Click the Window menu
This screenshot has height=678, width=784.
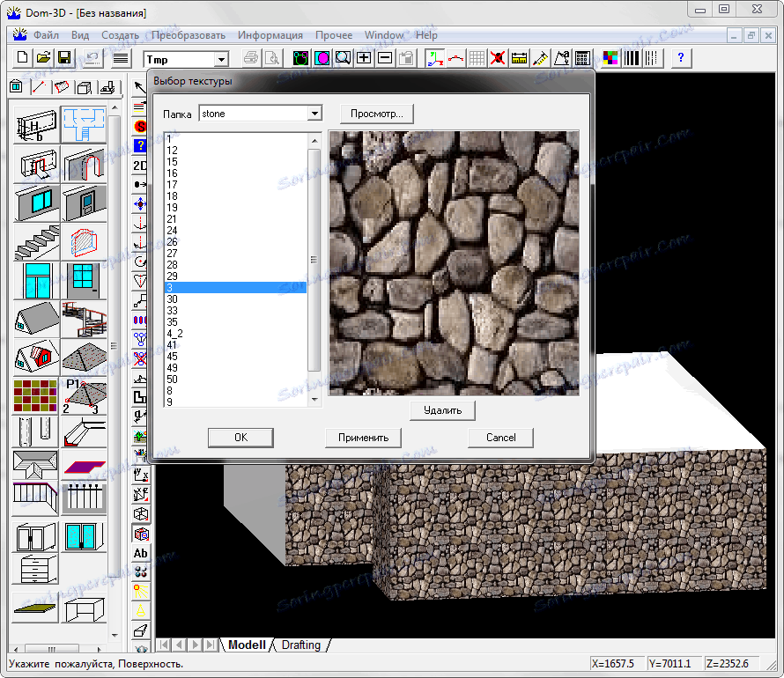(x=383, y=35)
